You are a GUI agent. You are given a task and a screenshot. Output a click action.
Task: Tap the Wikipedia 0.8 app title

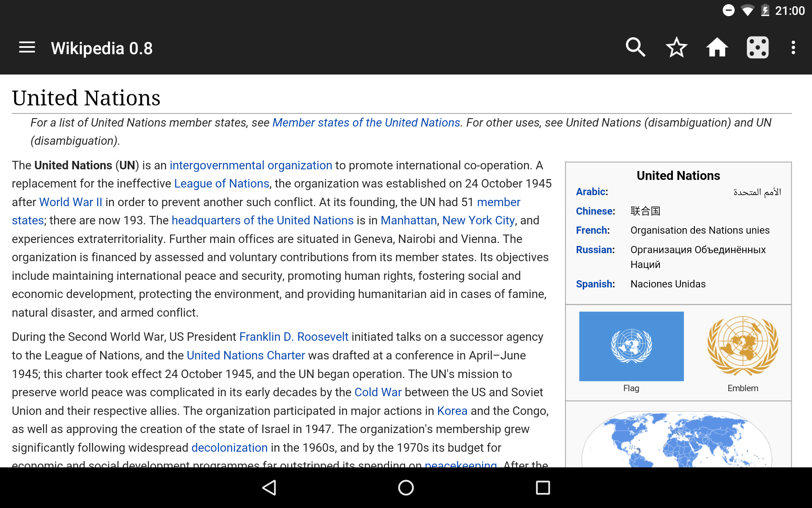pos(101,48)
